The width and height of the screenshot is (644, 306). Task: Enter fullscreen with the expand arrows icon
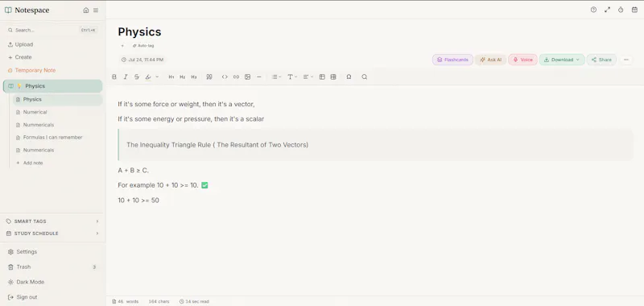(608, 10)
